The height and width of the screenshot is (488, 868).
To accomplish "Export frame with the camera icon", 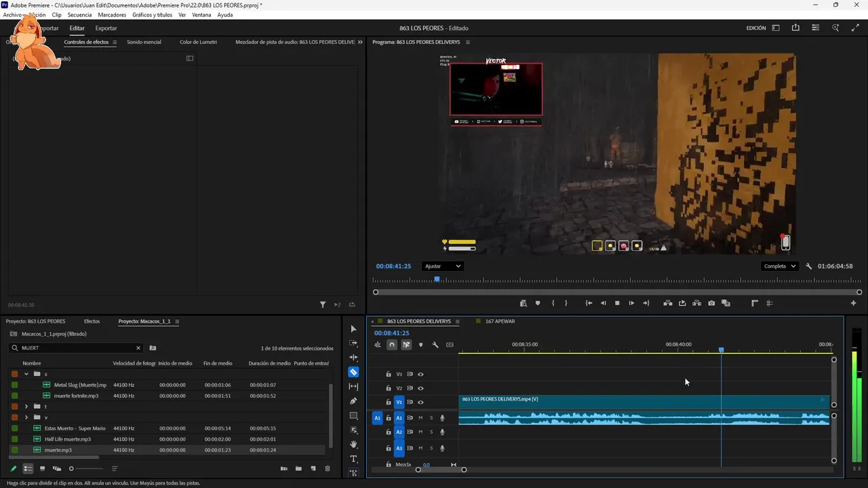I will click(x=711, y=303).
